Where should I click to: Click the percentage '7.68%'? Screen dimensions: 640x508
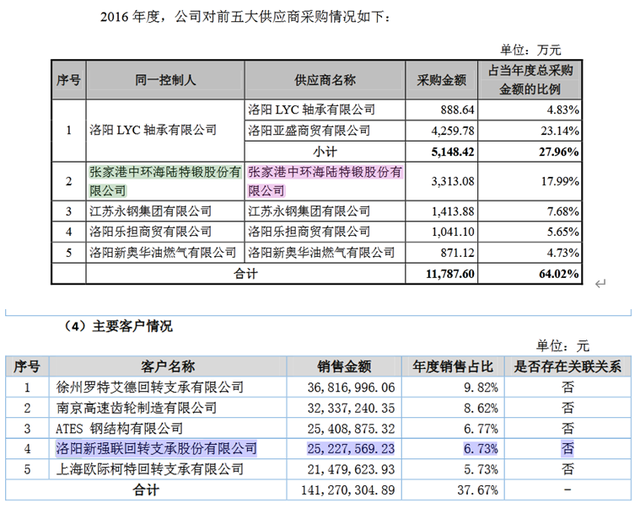pos(563,211)
